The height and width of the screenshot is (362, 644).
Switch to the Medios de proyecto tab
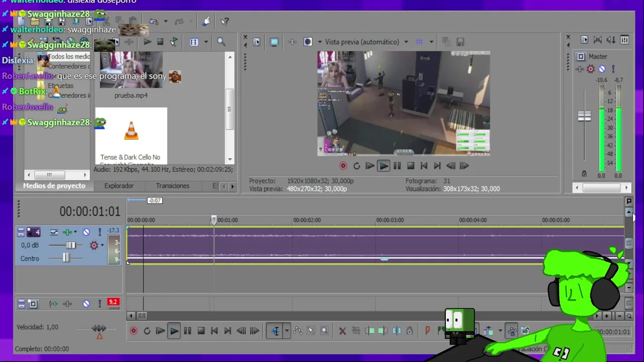pos(54,186)
